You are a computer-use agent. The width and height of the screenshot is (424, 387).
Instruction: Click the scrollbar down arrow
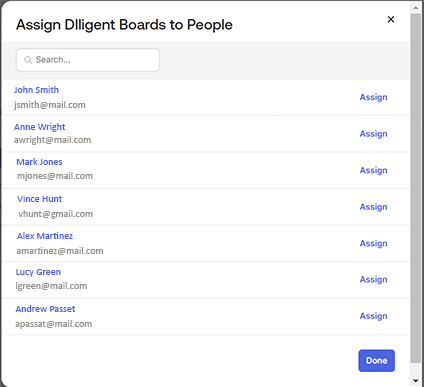point(415,381)
